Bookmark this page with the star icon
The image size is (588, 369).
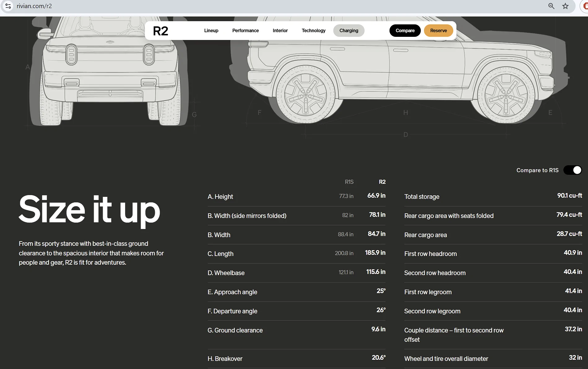click(x=565, y=6)
